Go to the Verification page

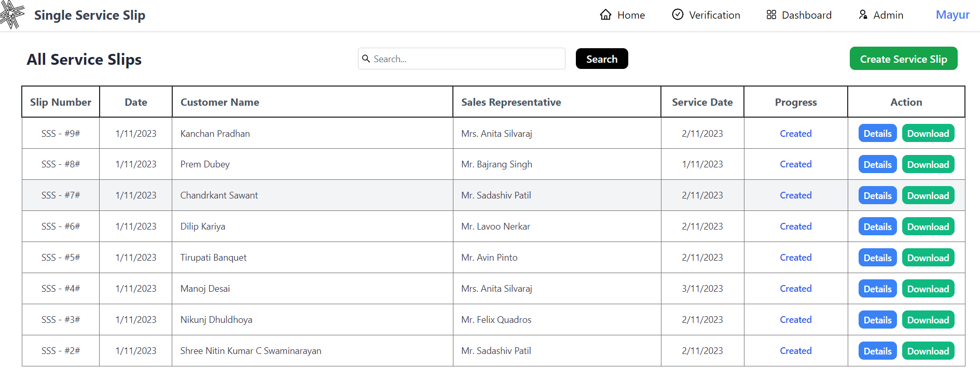714,15
